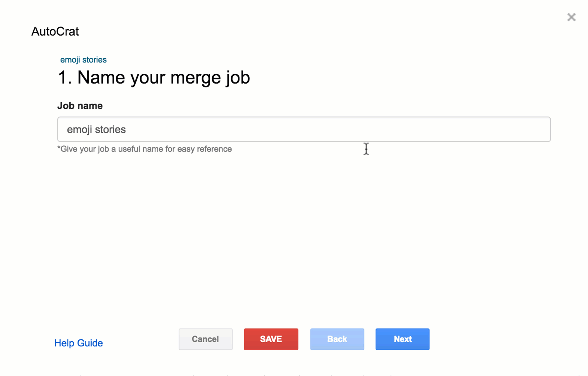Click the "Give your job a useful name" hint
The width and height of the screenshot is (588, 376).
point(145,149)
